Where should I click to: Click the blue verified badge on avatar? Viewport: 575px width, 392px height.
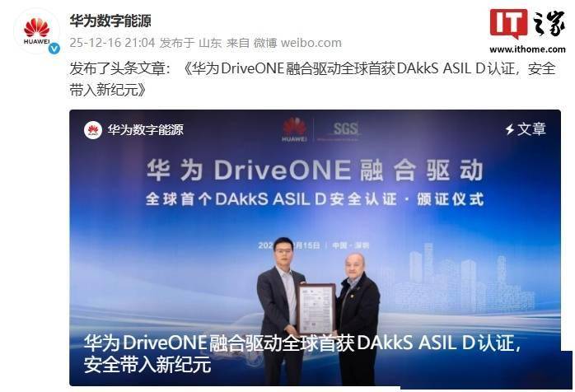coord(54,48)
